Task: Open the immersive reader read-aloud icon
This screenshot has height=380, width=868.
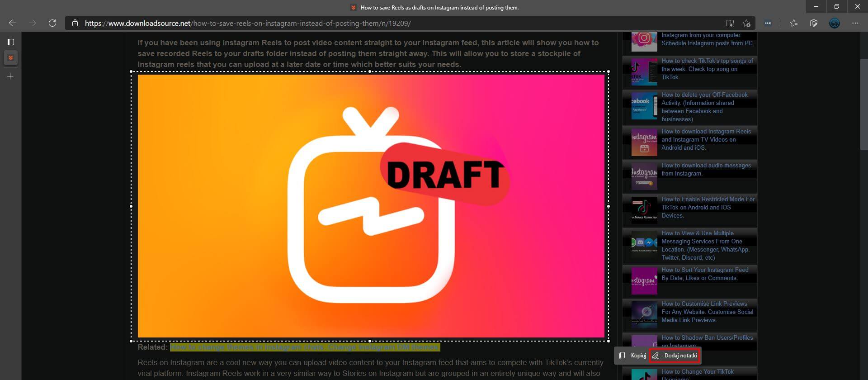Action: point(730,23)
